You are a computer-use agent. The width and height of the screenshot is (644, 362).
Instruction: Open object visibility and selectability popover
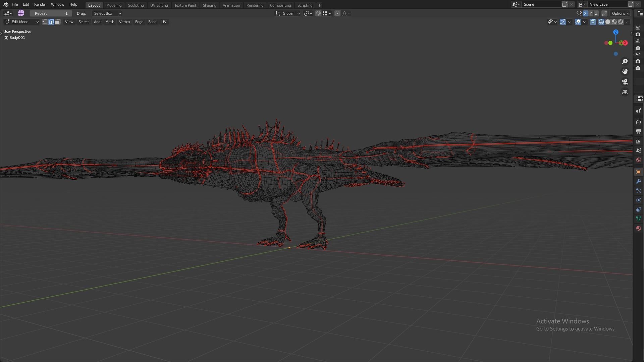coord(552,22)
